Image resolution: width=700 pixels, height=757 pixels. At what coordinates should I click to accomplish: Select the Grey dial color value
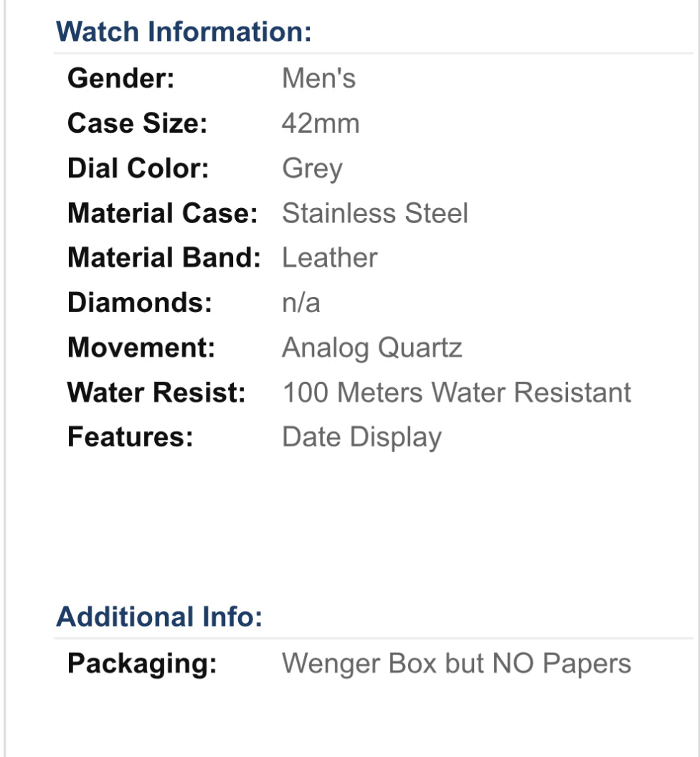[312, 169]
